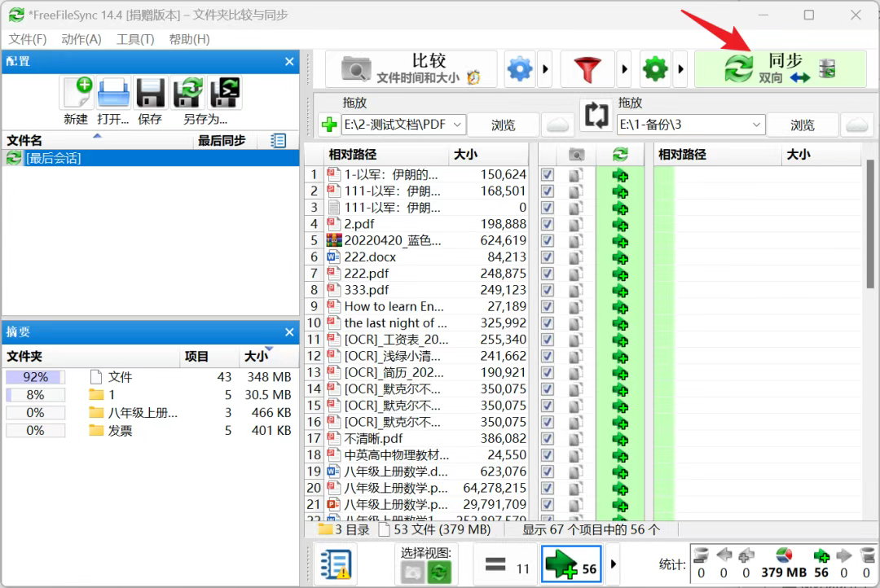Toggle checkbox for How to learn En... row
Image resolution: width=880 pixels, height=588 pixels.
pos(548,307)
